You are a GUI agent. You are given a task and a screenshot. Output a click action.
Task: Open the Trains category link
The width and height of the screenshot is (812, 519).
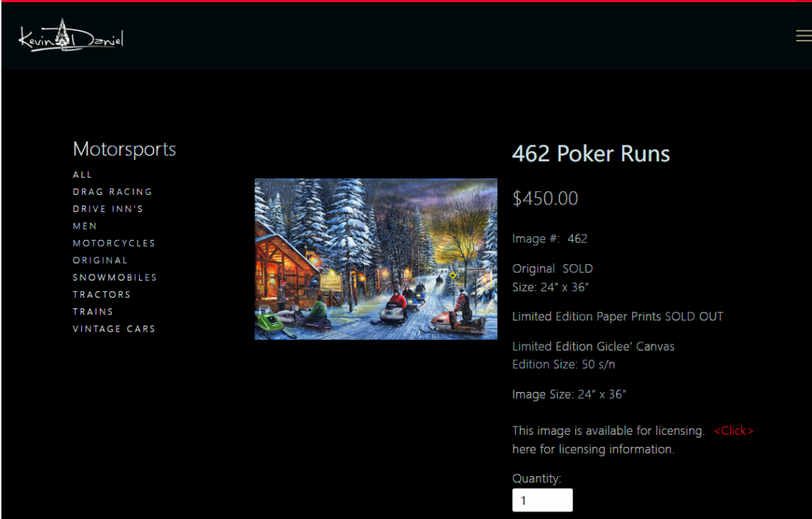tap(92, 311)
